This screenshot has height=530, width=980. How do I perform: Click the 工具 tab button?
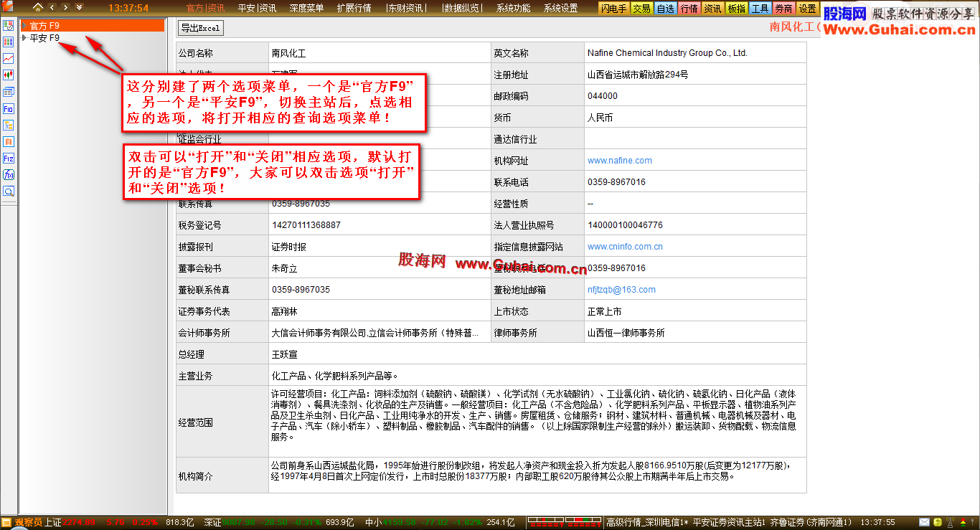click(x=760, y=9)
